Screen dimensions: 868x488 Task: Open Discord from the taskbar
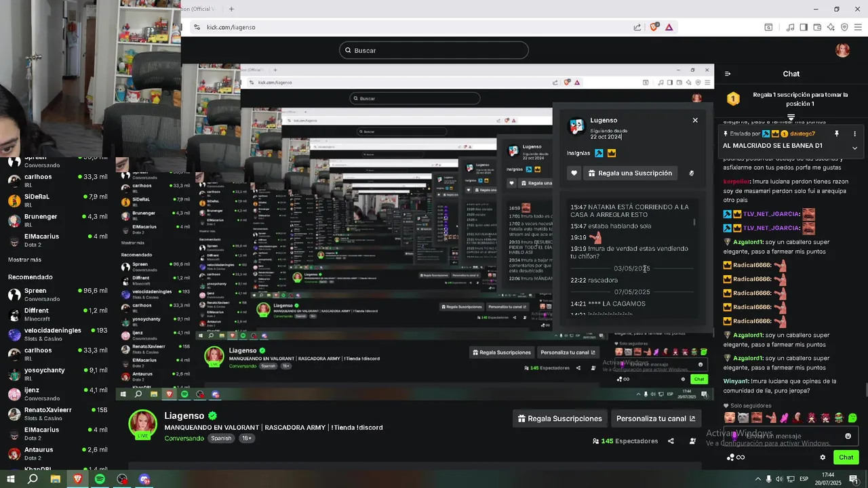[144, 479]
